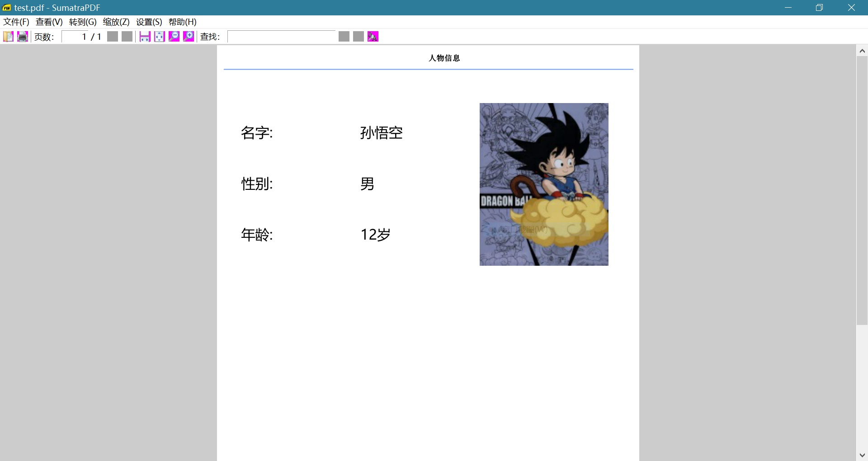Click the grayed Find Previous button
The width and height of the screenshot is (868, 461).
pyautogui.click(x=344, y=37)
